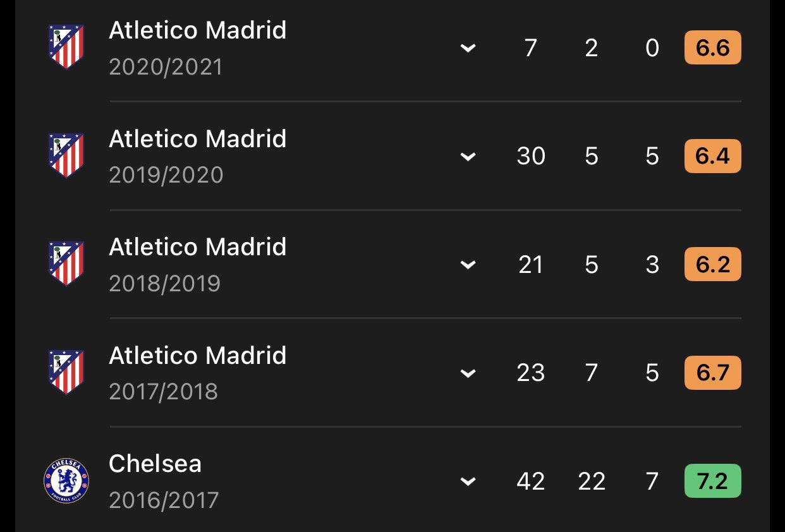Click the green 7.2 rating badge
This screenshot has height=532, width=785.
[x=712, y=481]
